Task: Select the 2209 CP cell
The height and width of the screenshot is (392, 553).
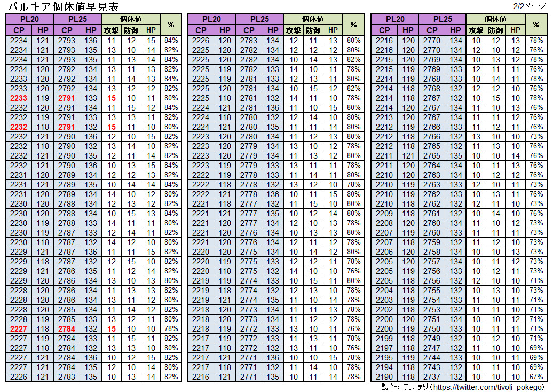Action: [x=384, y=214]
